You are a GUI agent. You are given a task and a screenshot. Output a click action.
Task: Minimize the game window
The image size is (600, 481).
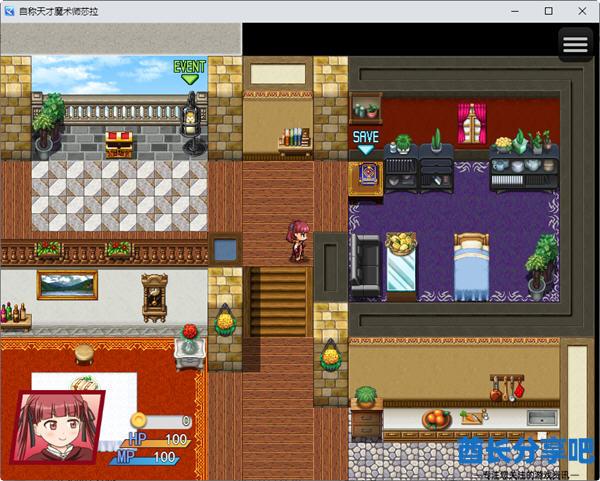pyautogui.click(x=515, y=11)
